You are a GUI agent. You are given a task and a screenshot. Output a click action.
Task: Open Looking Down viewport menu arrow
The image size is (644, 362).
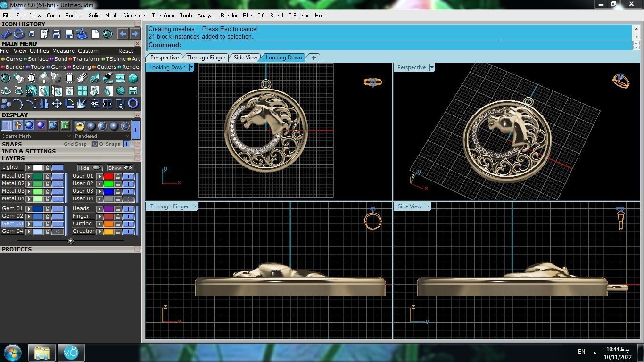click(191, 67)
